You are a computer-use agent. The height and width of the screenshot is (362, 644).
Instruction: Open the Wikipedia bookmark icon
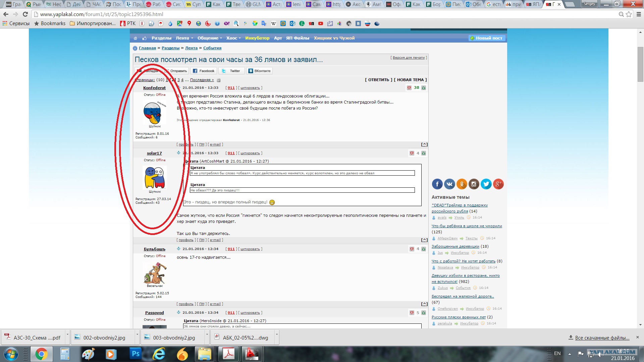point(274,23)
